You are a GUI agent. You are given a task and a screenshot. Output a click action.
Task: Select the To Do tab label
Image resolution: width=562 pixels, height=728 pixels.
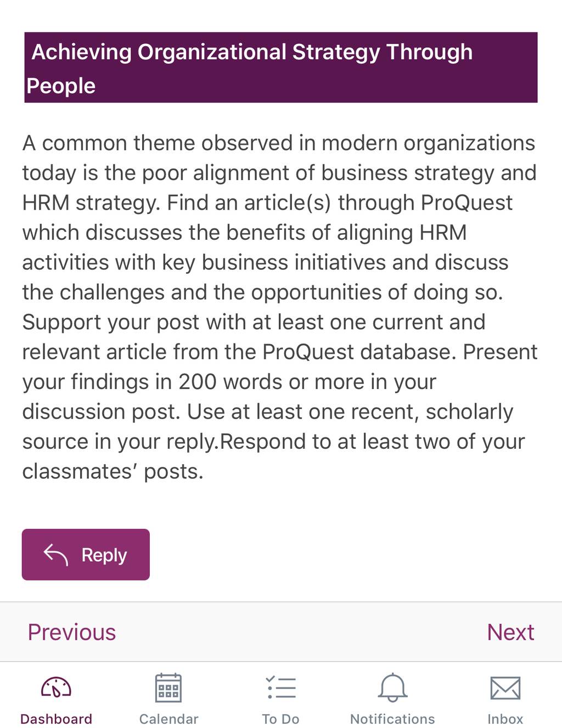click(280, 719)
